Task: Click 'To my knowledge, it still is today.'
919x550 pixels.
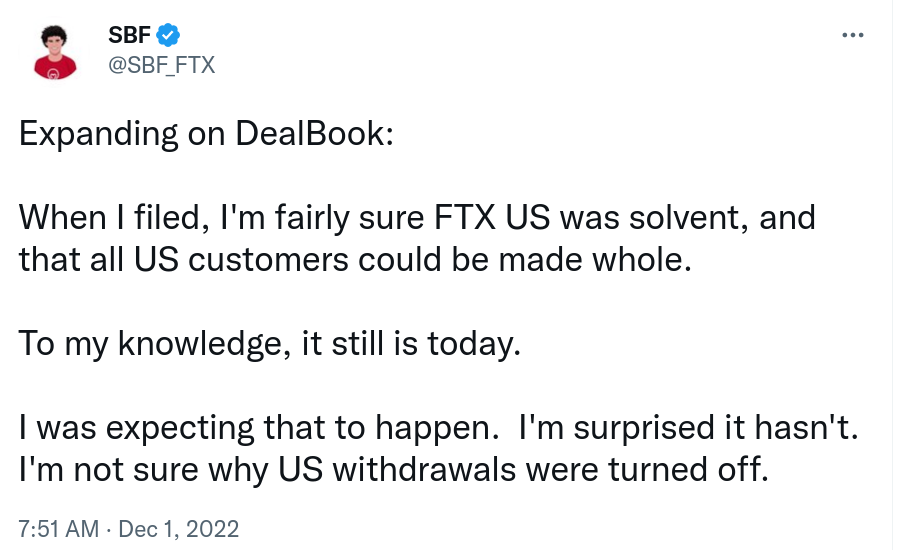Action: [270, 344]
